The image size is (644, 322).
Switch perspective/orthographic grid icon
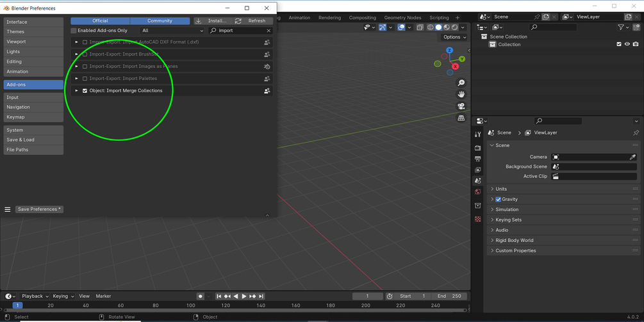click(461, 118)
